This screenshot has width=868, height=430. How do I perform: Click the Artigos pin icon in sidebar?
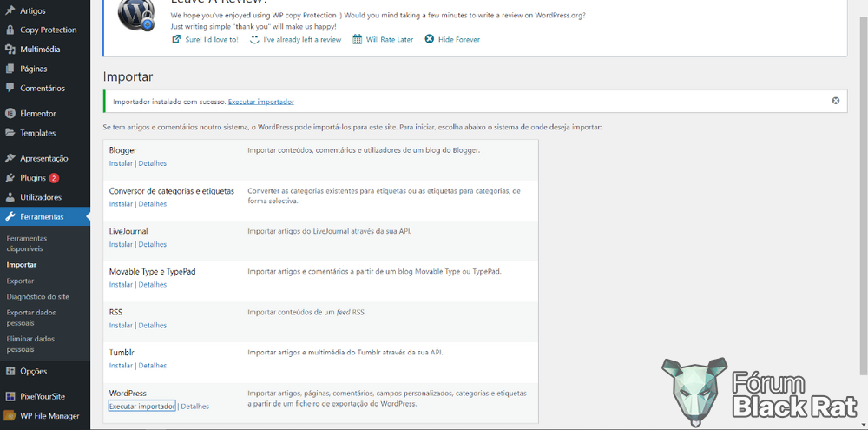(10, 10)
